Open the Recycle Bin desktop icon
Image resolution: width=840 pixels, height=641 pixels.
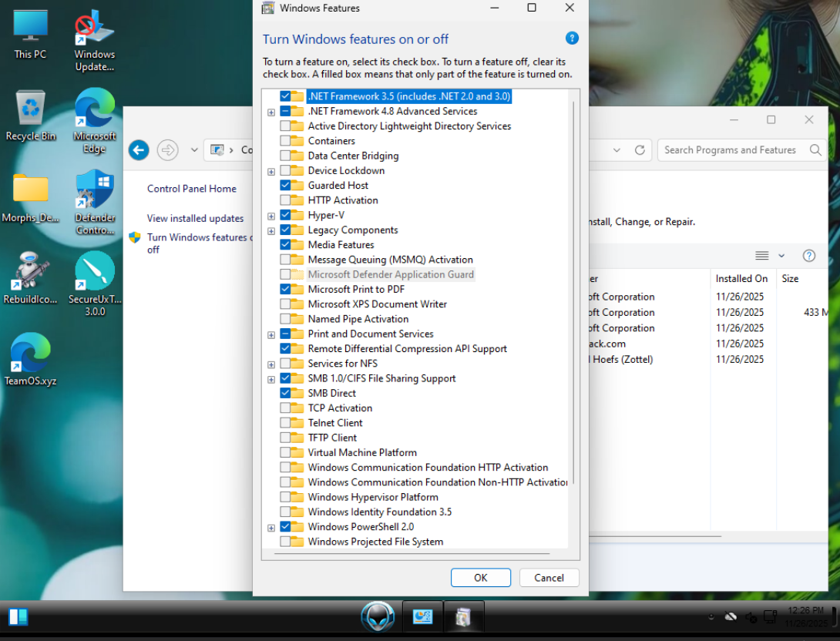(31, 109)
